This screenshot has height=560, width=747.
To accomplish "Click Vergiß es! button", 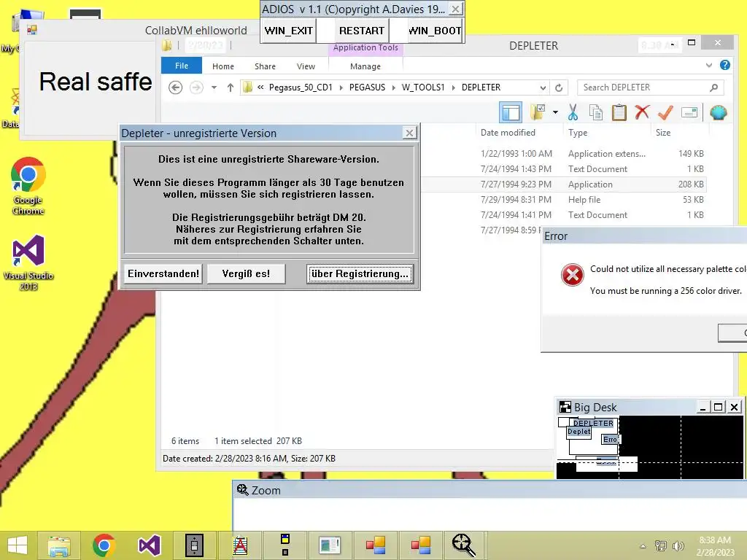I will [x=246, y=274].
